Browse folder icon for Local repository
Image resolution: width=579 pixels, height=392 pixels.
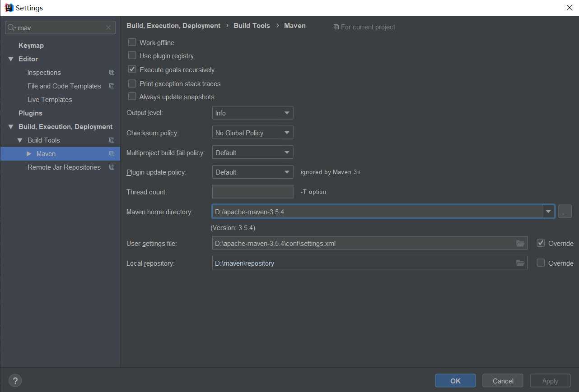coord(520,263)
